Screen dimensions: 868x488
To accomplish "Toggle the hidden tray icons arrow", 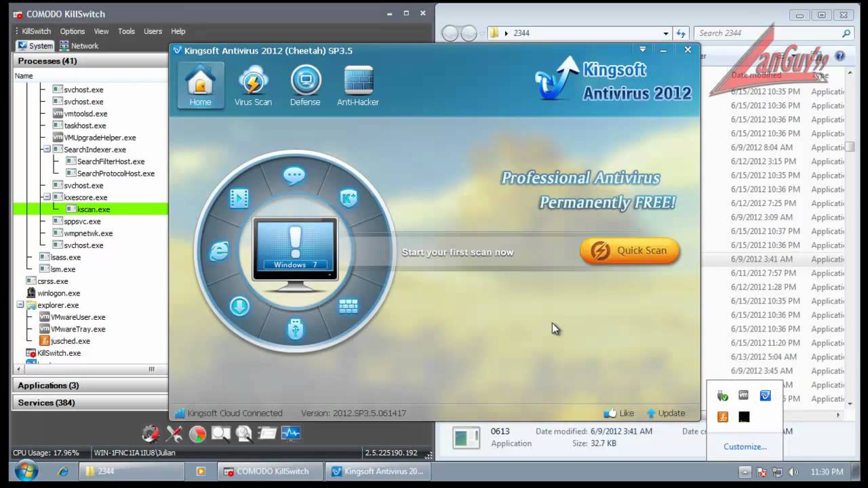I will (745, 472).
